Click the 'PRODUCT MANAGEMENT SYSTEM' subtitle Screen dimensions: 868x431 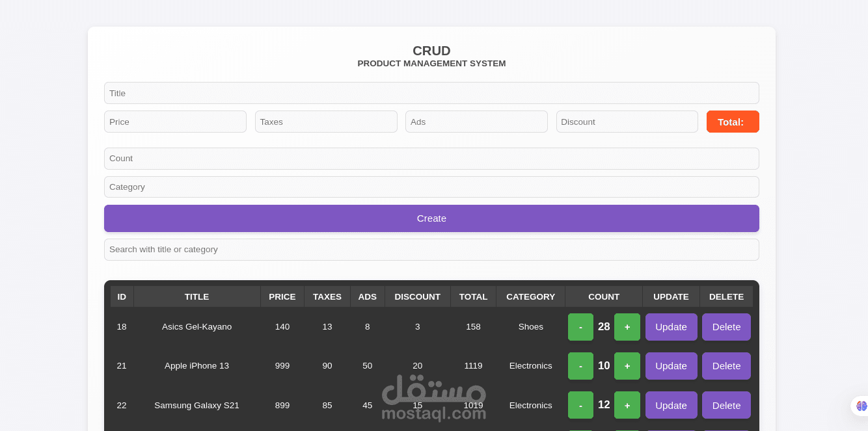point(431,64)
